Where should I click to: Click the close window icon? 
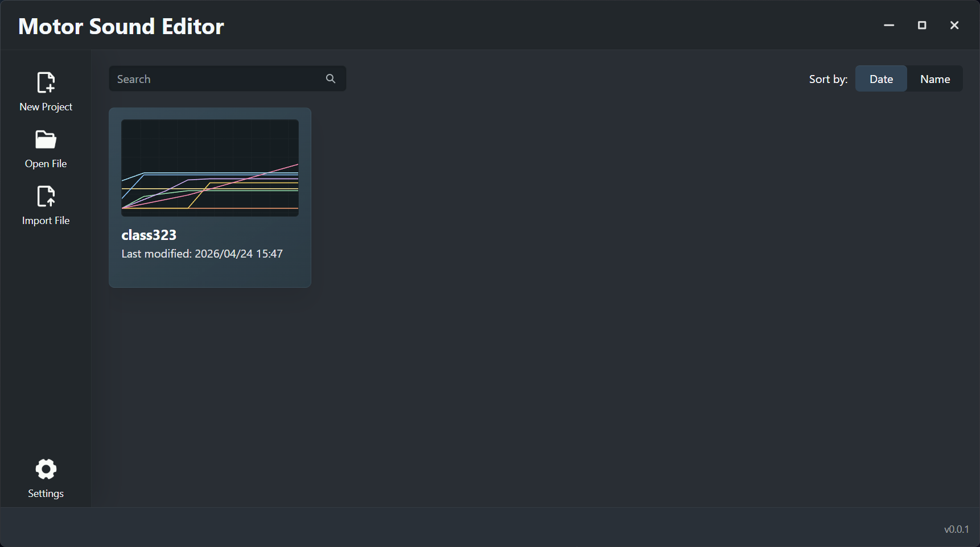click(954, 25)
